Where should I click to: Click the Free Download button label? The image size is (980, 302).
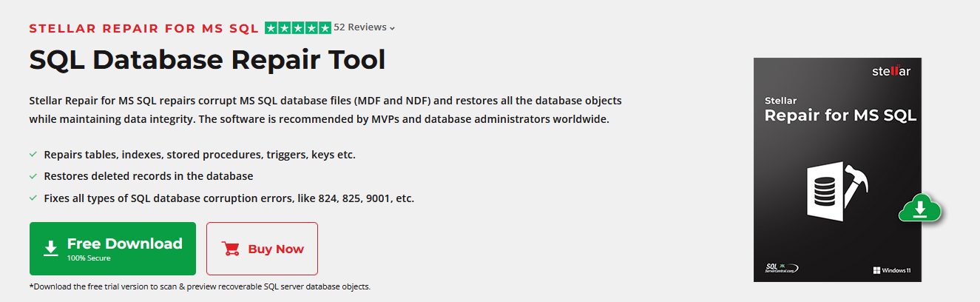point(124,244)
